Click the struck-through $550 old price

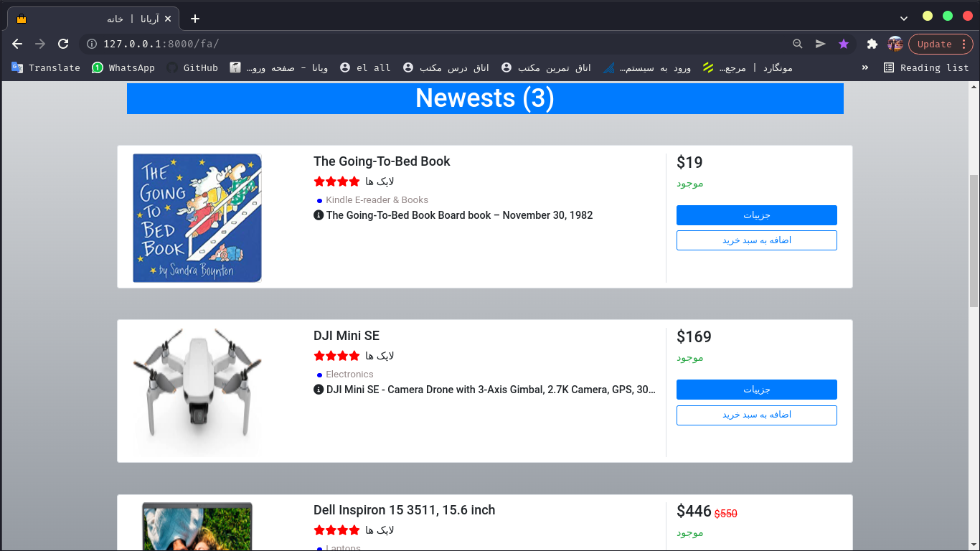click(725, 513)
